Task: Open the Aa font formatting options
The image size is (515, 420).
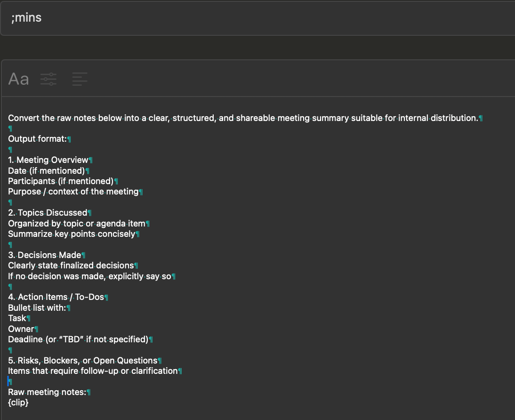Action: tap(18, 79)
